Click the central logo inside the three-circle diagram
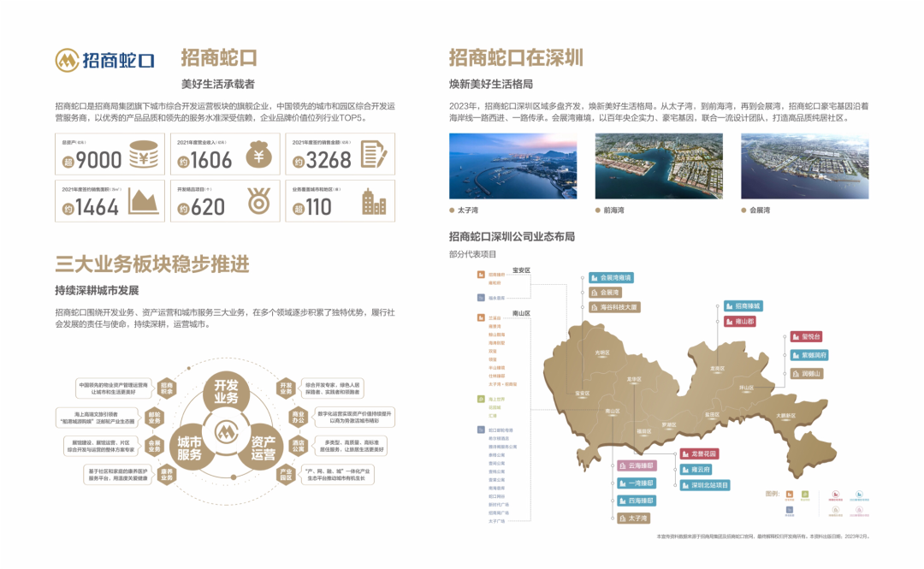Image resolution: width=924 pixels, height=569 pixels. tap(225, 433)
